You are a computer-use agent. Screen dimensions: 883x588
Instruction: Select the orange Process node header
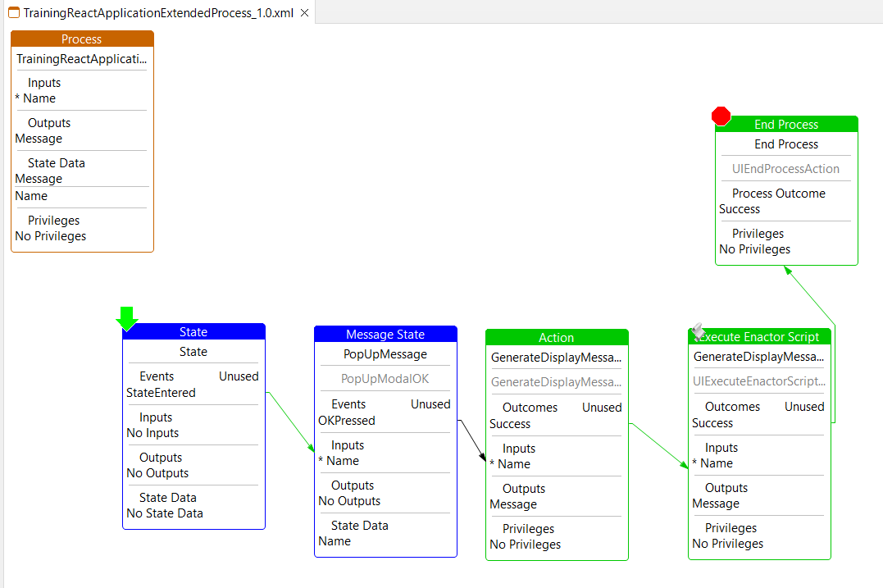[x=82, y=39]
